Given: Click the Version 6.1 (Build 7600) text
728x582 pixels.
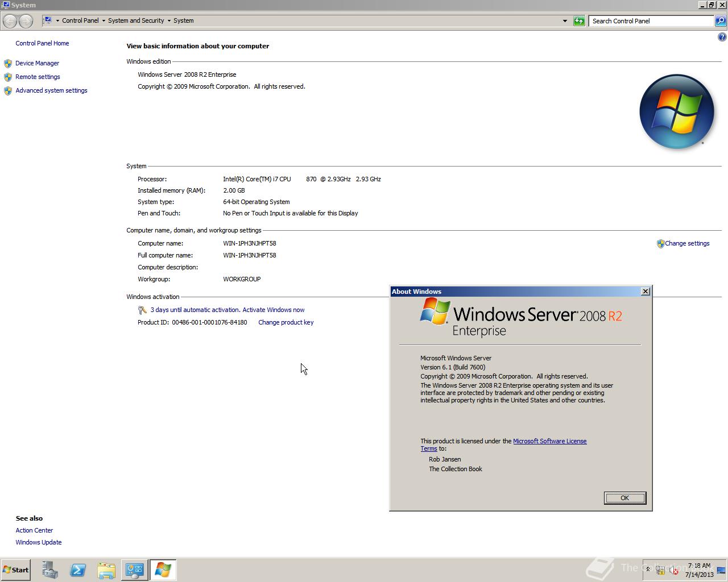Looking at the screenshot, I should (x=453, y=367).
